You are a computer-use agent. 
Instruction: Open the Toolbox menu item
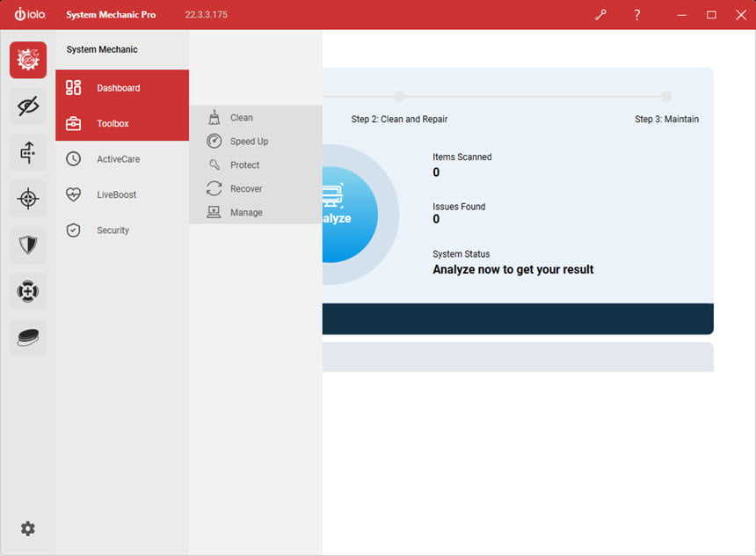point(122,123)
